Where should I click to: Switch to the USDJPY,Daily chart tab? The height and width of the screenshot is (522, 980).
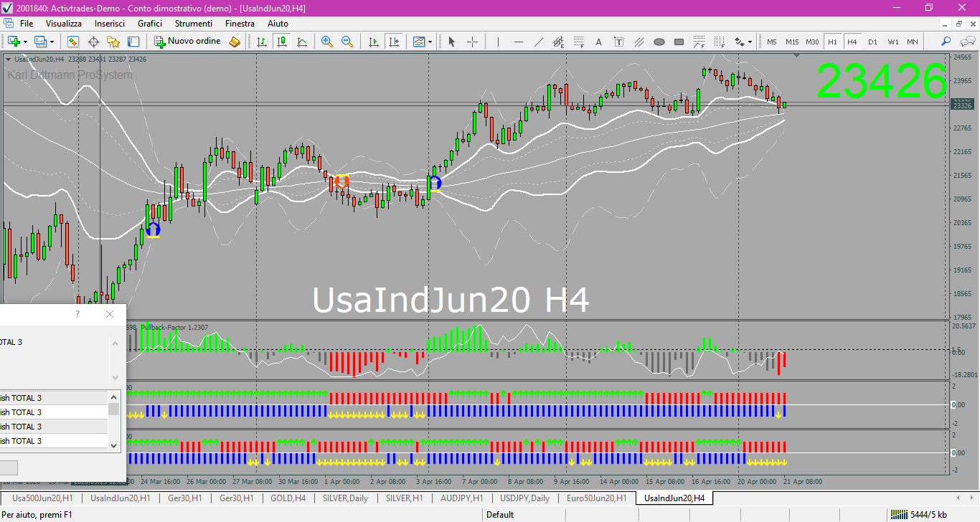pos(524,498)
